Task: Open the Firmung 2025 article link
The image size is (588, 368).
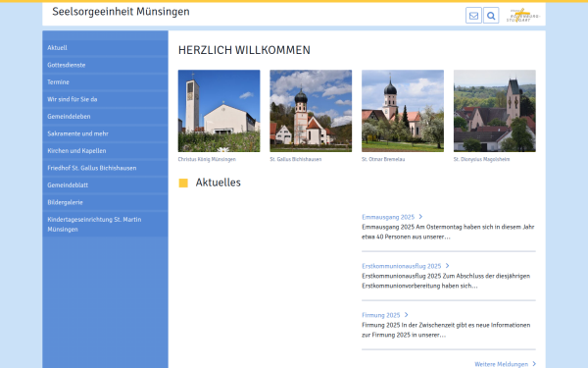Action: tap(381, 315)
